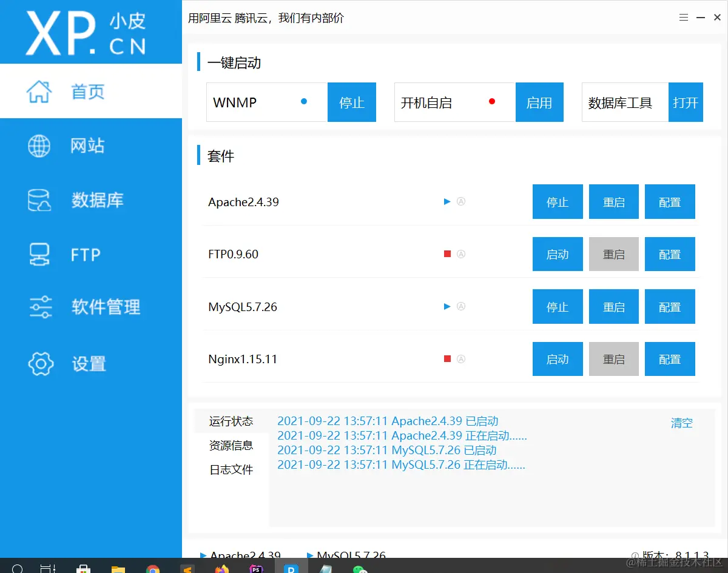
Task: Open Firefox from the taskbar
Action: (222, 568)
